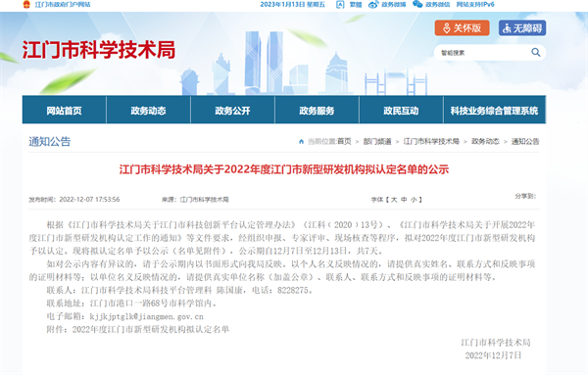The width and height of the screenshot is (588, 375).
Task: Set font size to 大
Action: click(394, 200)
